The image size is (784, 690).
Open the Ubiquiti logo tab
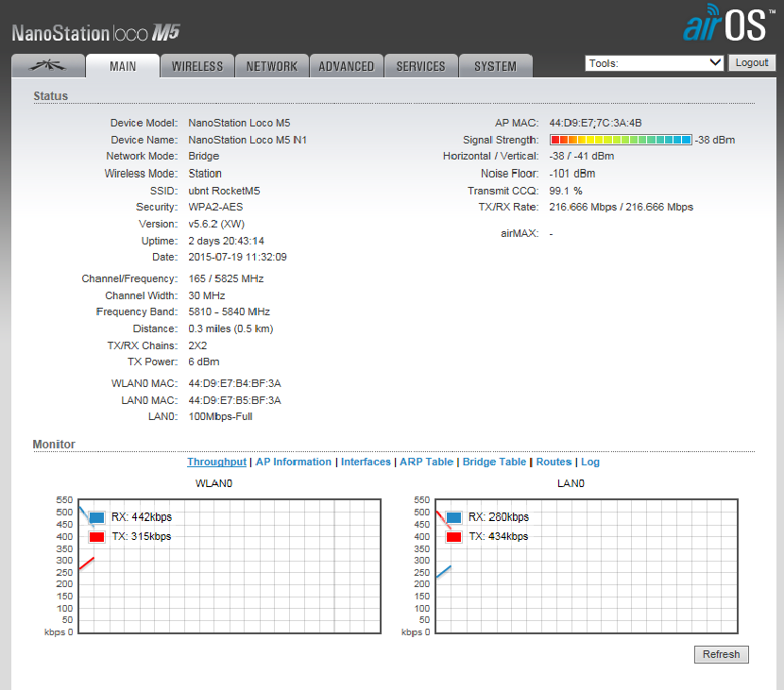tap(48, 66)
